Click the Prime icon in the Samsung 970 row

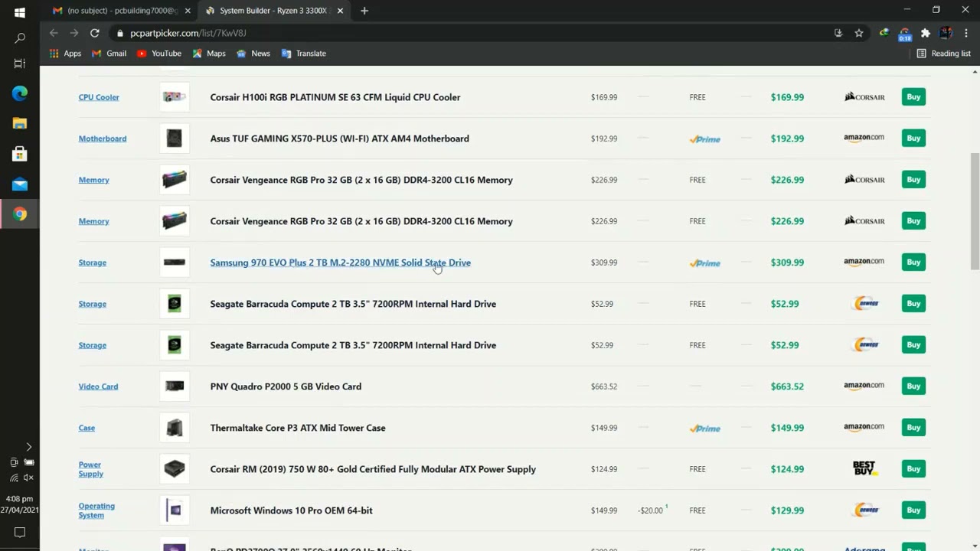click(x=704, y=263)
